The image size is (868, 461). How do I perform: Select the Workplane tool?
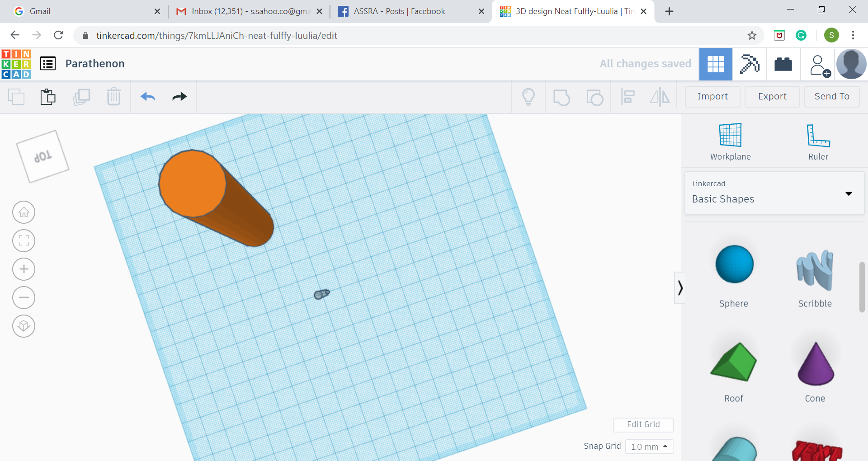[730, 142]
